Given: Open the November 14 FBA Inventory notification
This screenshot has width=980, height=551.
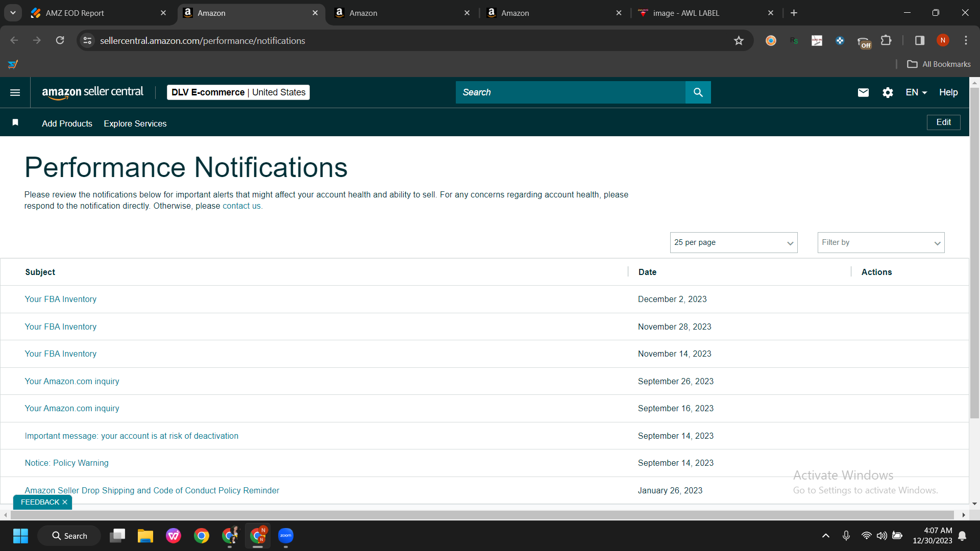Looking at the screenshot, I should click(x=60, y=354).
